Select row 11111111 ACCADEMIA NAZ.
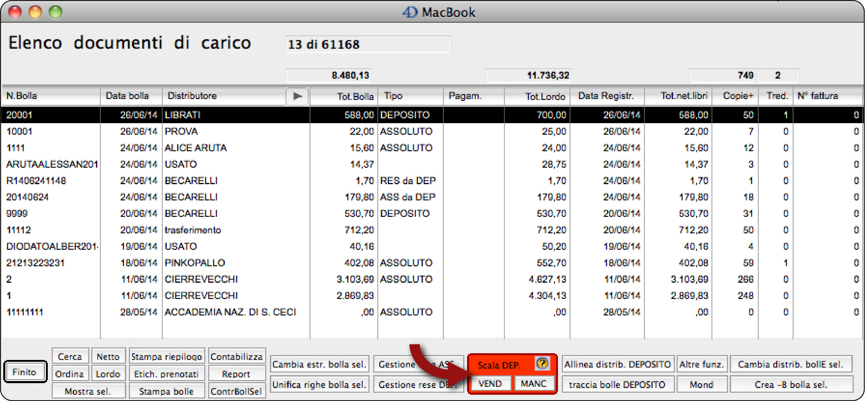Viewport: 868px width, 401px height. (432, 312)
